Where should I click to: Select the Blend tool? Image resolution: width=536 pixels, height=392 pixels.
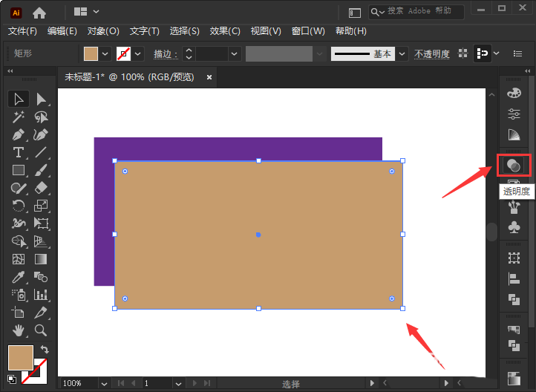[41, 277]
